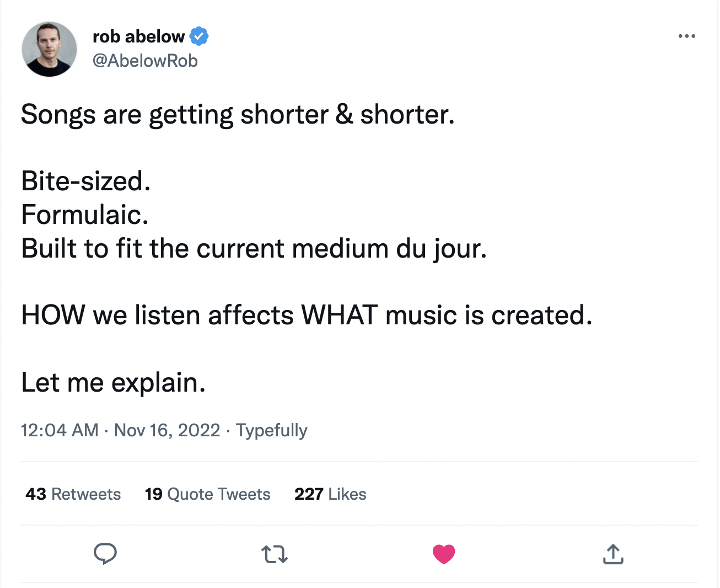This screenshot has width=720, height=588.
Task: Click the 'HOW we listen affects WHAT' line
Action: point(306,315)
